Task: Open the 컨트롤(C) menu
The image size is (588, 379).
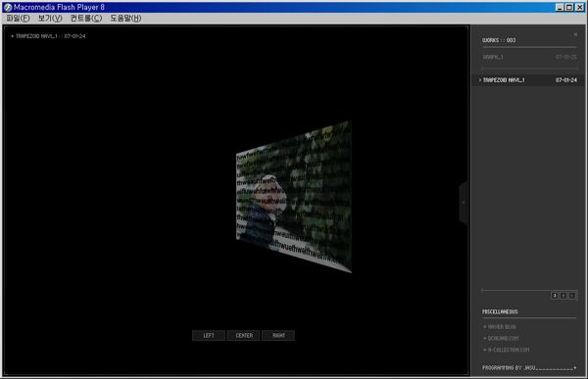Action: [x=86, y=18]
